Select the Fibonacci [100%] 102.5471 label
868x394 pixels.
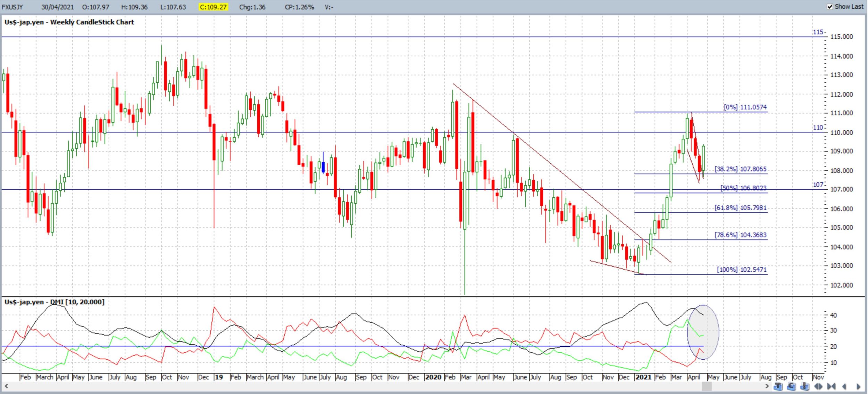coord(742,270)
